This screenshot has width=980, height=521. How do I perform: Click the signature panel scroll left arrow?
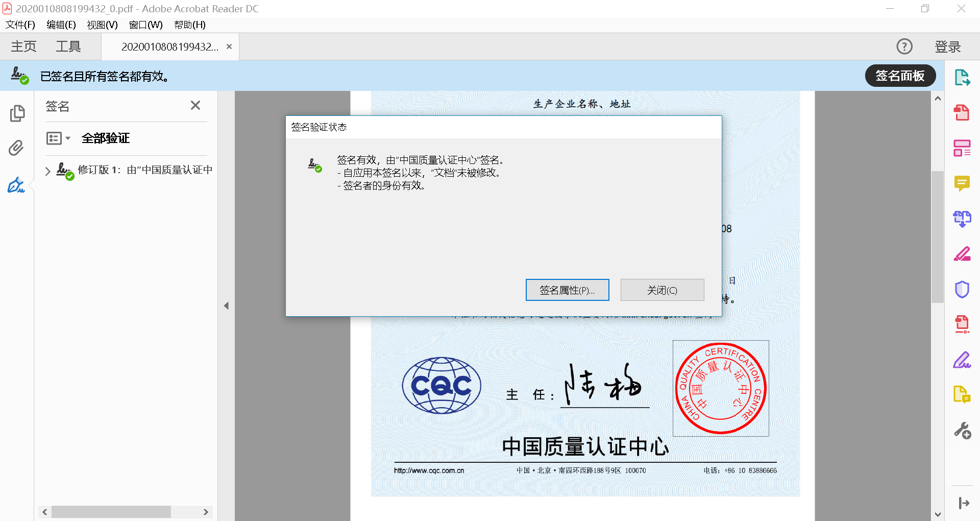pos(45,512)
